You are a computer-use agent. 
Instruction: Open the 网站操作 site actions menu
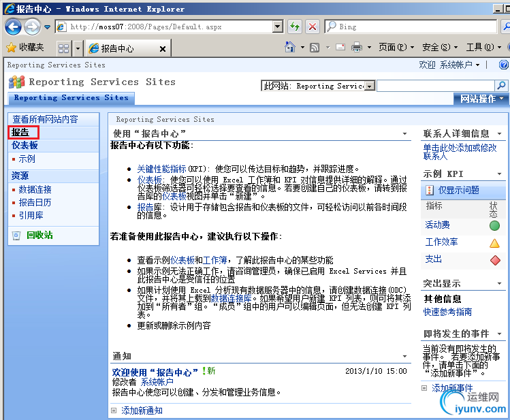pos(481,99)
